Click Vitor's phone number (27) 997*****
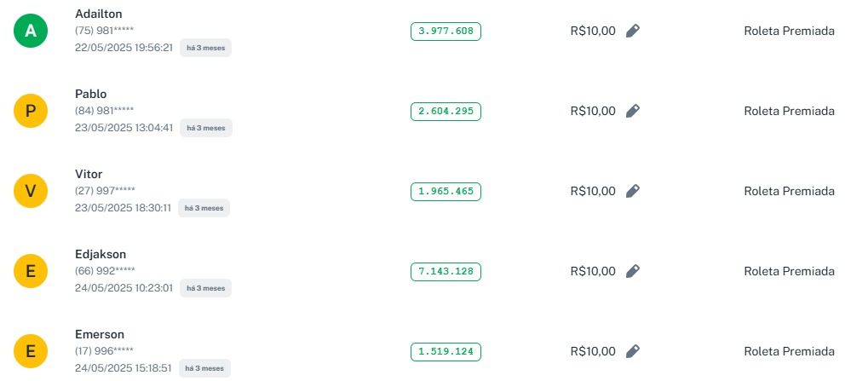868x381 pixels. tap(105, 191)
